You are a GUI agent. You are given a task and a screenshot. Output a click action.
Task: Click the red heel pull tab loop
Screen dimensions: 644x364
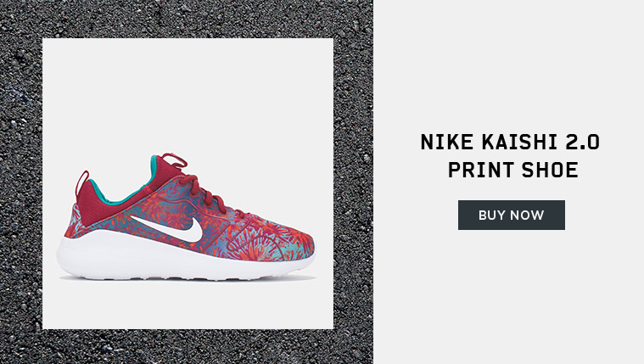click(82, 180)
